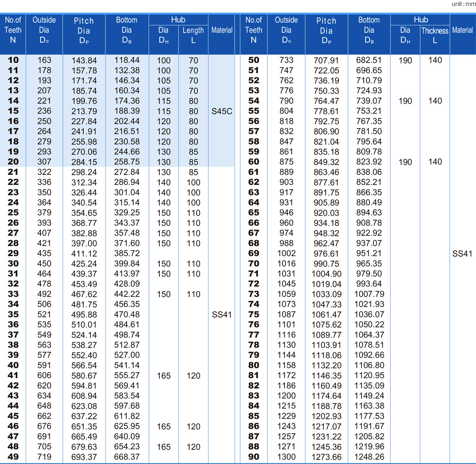Click outside diameter value 733

[x=286, y=60]
